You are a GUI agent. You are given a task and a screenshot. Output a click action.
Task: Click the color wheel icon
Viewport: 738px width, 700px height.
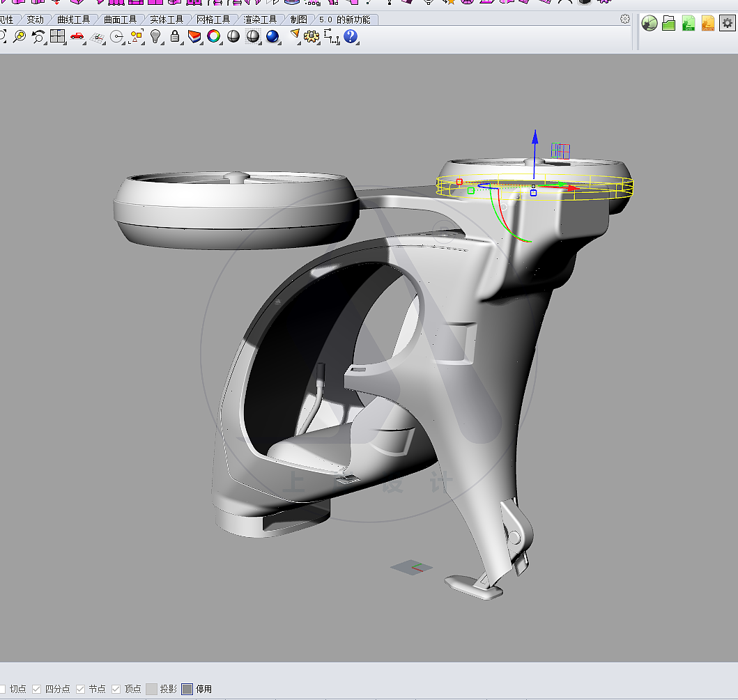coord(214,36)
